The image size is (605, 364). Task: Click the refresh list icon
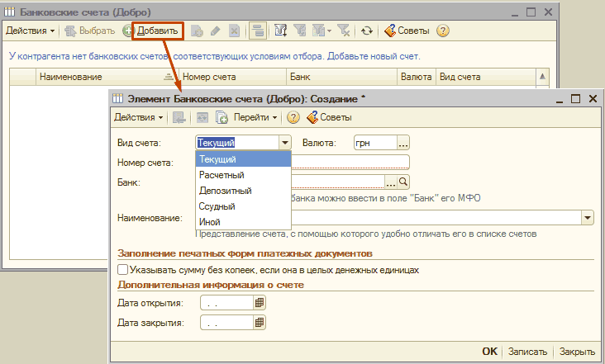(x=366, y=31)
